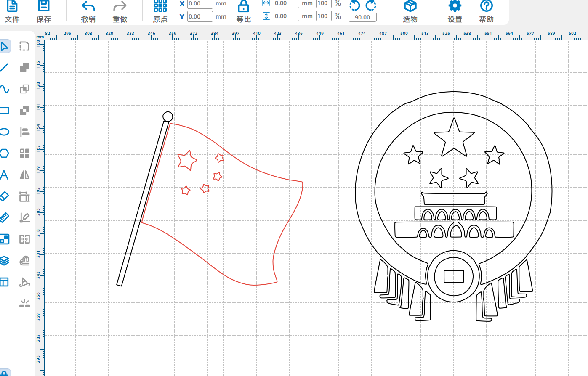
Task: Click the 撤销 undo button
Action: coord(88,11)
